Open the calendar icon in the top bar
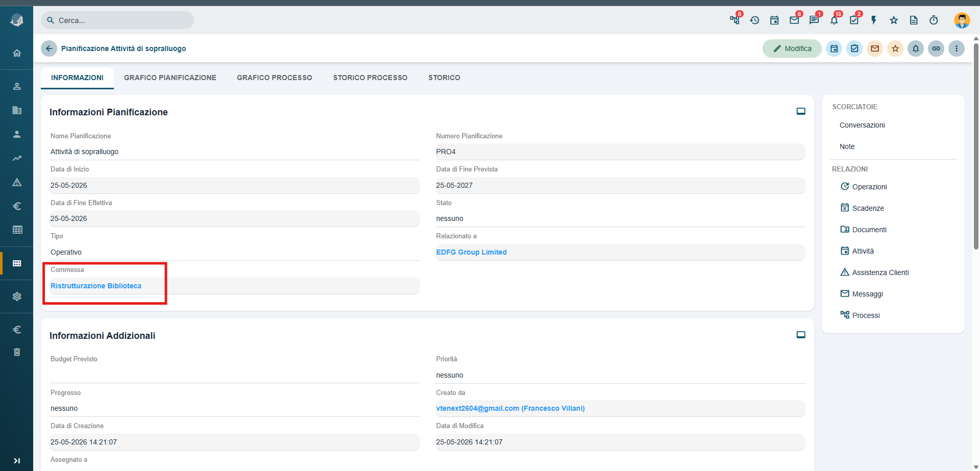This screenshot has height=471, width=980. pos(774,20)
